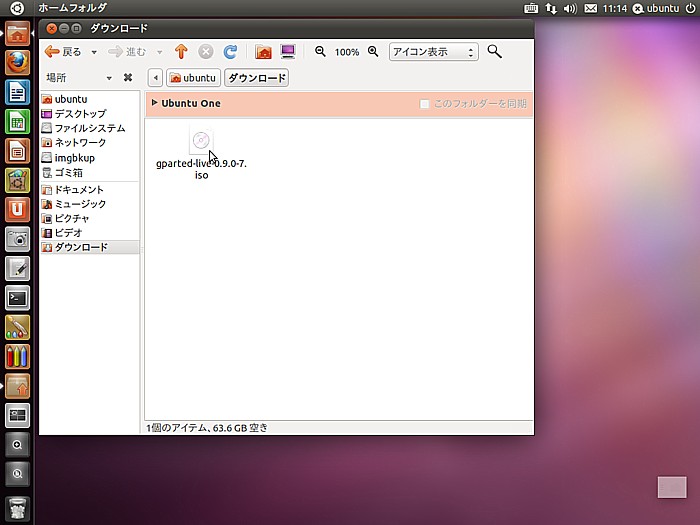Select the gparted-live-0.9.0-7.iso file
Image resolution: width=700 pixels, height=525 pixels.
pyautogui.click(x=201, y=154)
